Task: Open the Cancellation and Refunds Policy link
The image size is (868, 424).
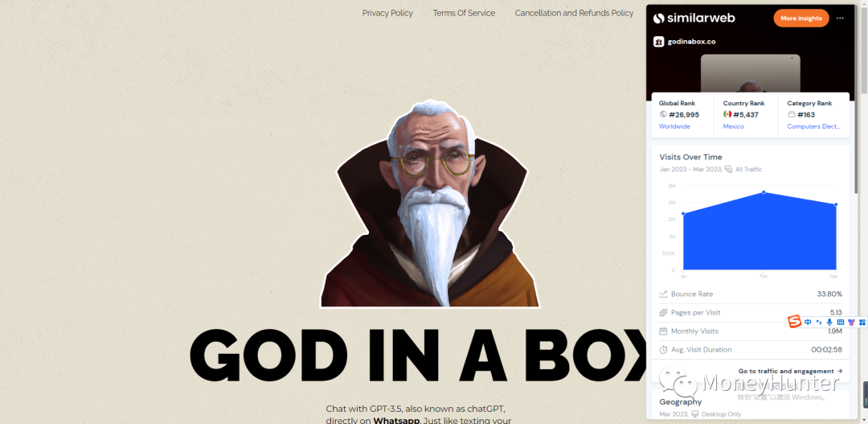Action: coord(574,13)
